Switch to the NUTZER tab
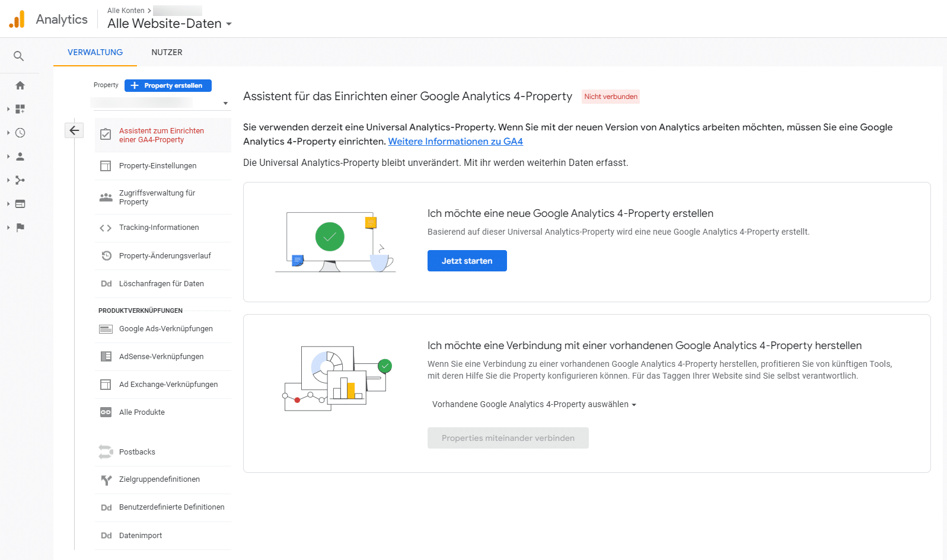The image size is (947, 560). tap(167, 52)
